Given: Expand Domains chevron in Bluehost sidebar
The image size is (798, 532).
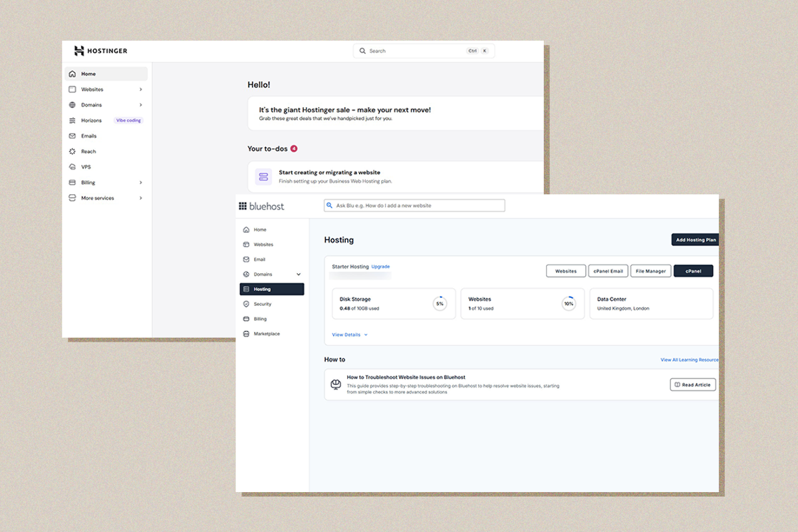Looking at the screenshot, I should click(x=299, y=274).
